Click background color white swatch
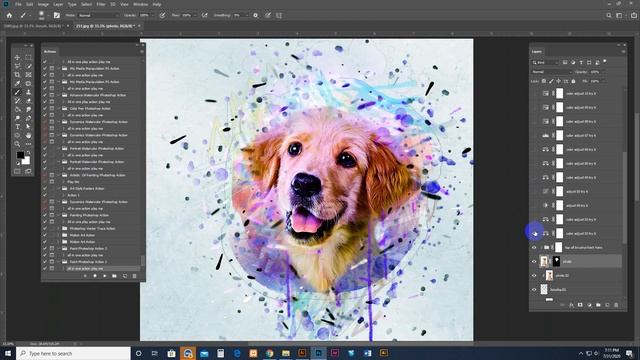Viewport: 640px width, 360px height. (26, 161)
